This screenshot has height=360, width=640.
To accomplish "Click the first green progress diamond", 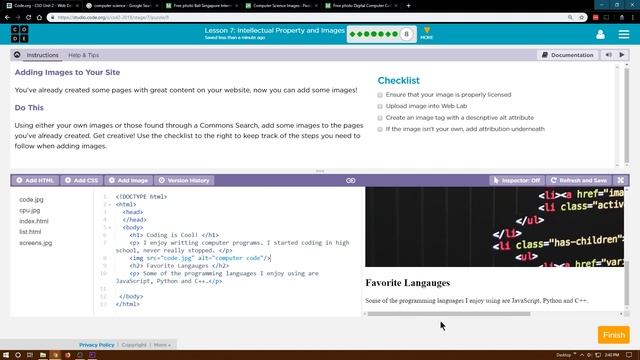I will pos(353,34).
